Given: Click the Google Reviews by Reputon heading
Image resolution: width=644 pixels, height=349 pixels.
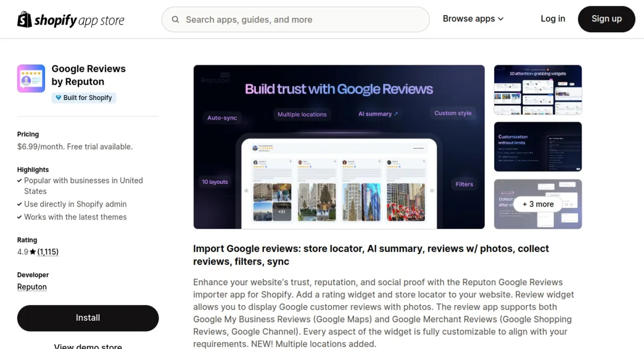Looking at the screenshot, I should (89, 75).
